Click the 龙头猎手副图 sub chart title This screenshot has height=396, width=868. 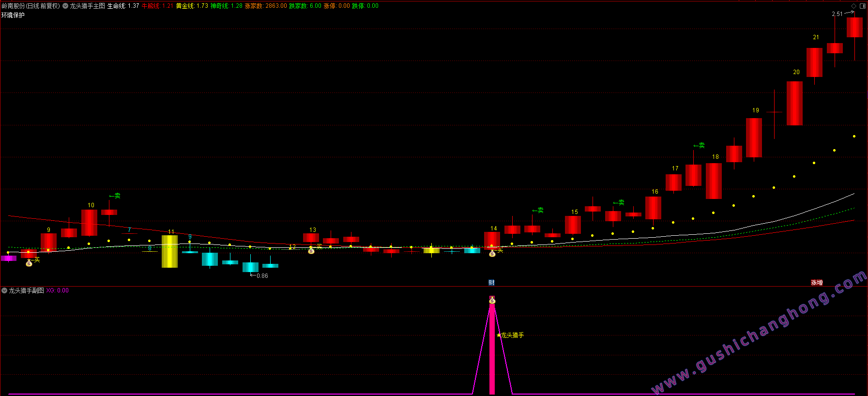[x=26, y=290]
